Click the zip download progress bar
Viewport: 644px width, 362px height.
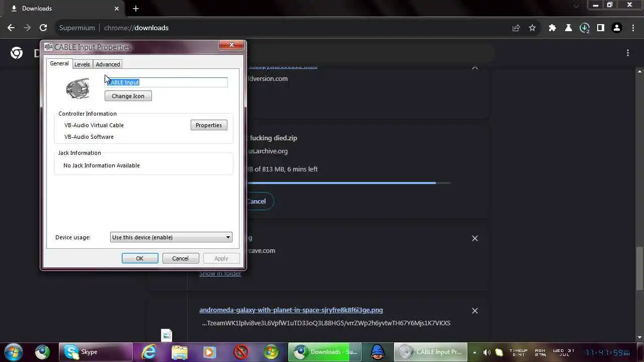(348, 183)
